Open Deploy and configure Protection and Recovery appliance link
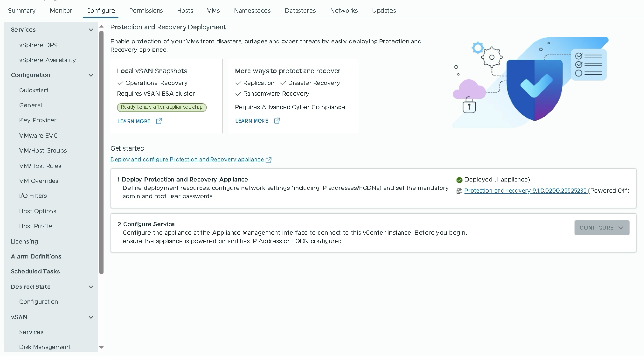Viewport: 644px width, 356px height. (187, 160)
